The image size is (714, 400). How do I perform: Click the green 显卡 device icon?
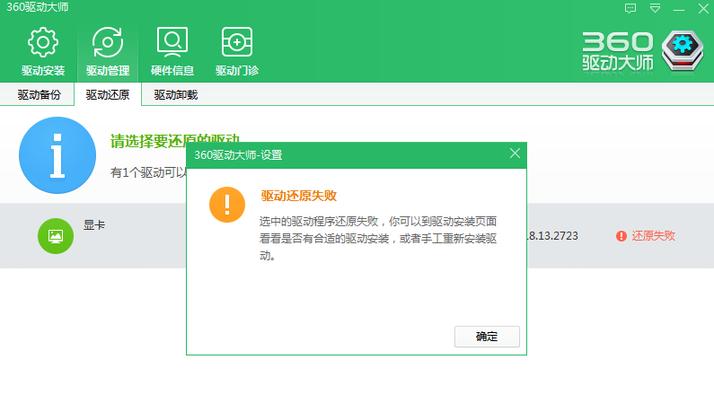pos(56,236)
